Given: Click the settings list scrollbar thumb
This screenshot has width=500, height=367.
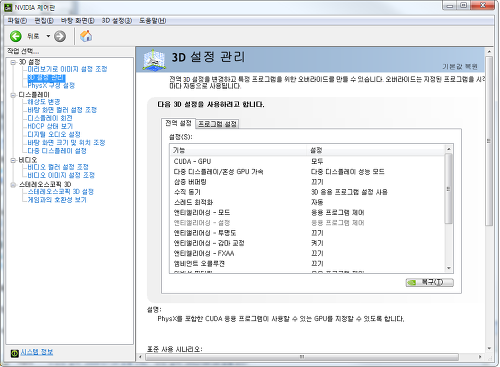Looking at the screenshot, I should click(x=449, y=189).
